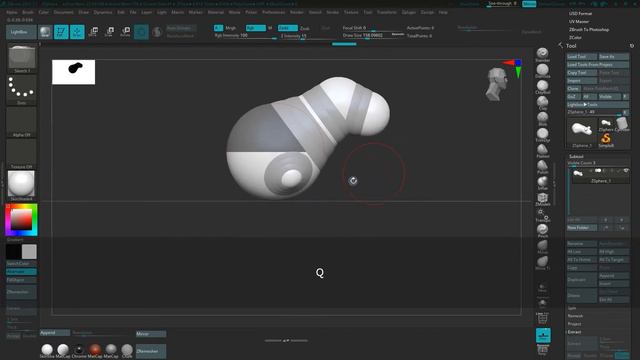Image resolution: width=640 pixels, height=360 pixels.
Task: Open the ZBrush To Photoshop entry
Action: click(x=589, y=29)
